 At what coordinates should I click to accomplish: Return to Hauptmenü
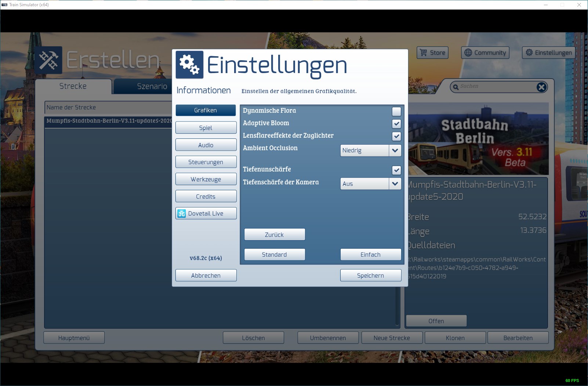pos(74,338)
